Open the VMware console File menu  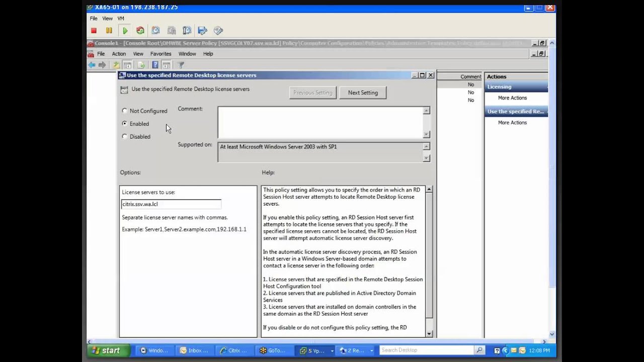pyautogui.click(x=94, y=19)
